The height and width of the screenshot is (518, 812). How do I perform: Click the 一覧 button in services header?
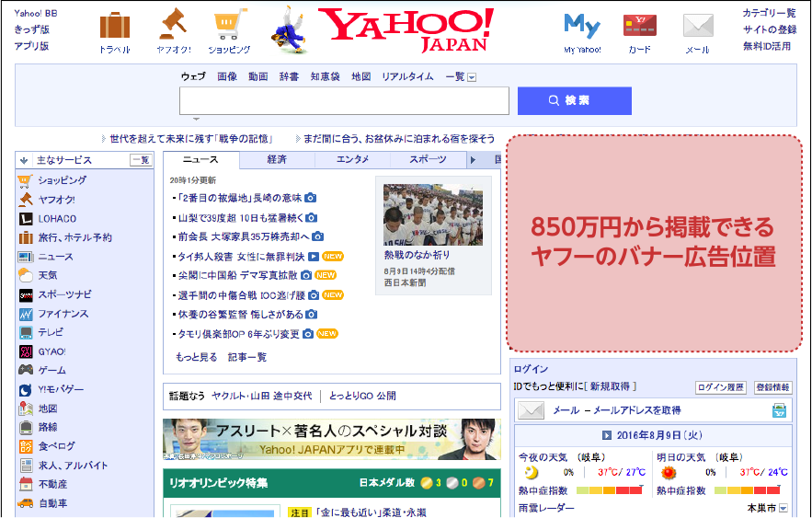click(x=141, y=160)
